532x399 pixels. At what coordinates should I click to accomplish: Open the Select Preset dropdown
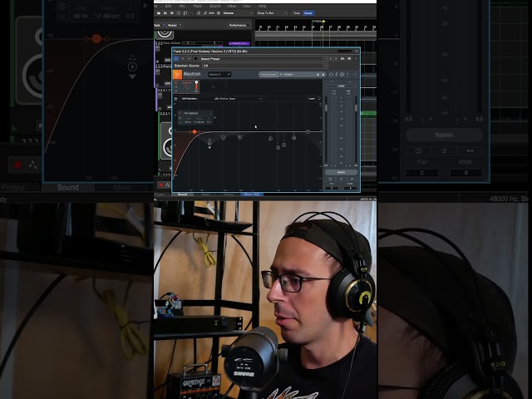(264, 59)
